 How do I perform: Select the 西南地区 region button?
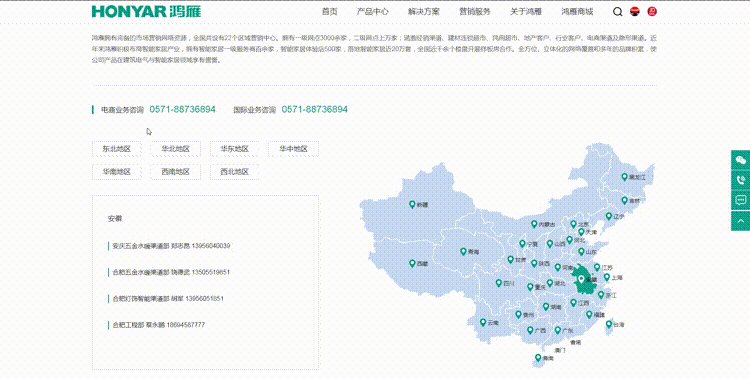coord(176,172)
